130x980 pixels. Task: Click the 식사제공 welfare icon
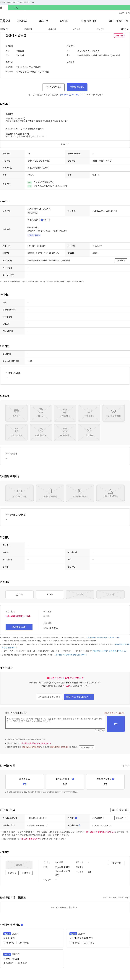[89, 432]
